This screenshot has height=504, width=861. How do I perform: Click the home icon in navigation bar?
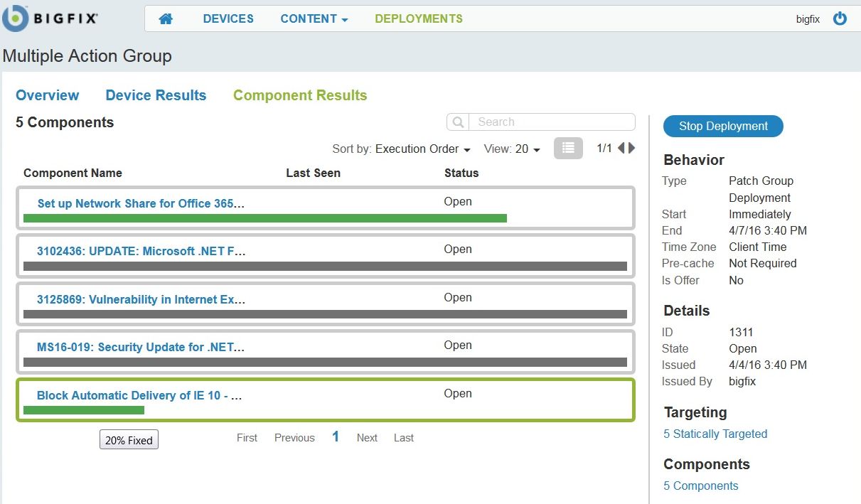(x=166, y=19)
